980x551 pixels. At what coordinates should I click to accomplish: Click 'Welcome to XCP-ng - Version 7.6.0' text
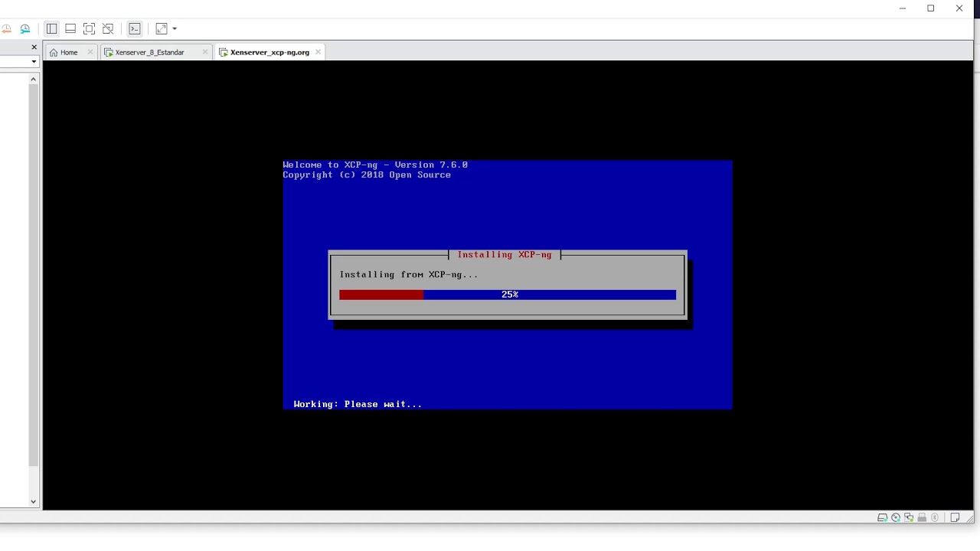click(375, 165)
